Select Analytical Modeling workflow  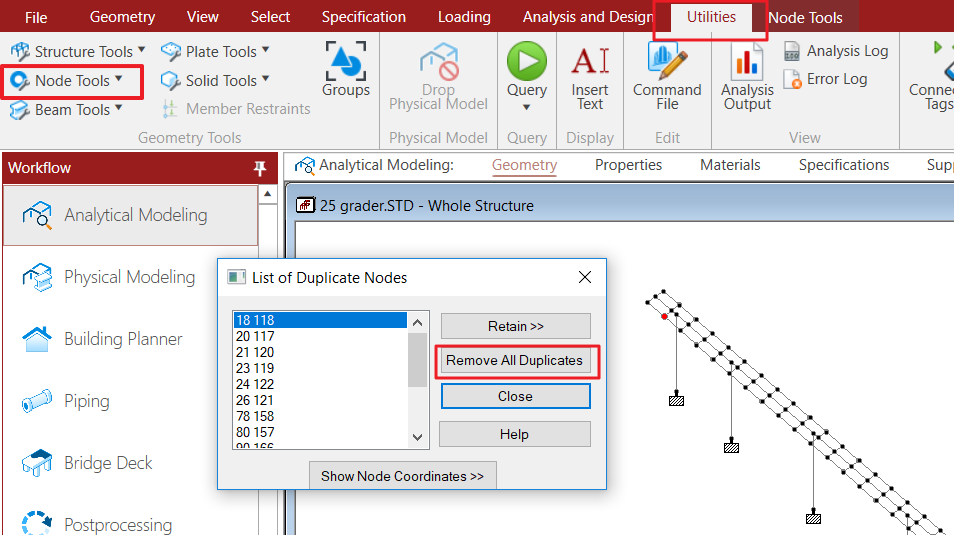[x=130, y=215]
